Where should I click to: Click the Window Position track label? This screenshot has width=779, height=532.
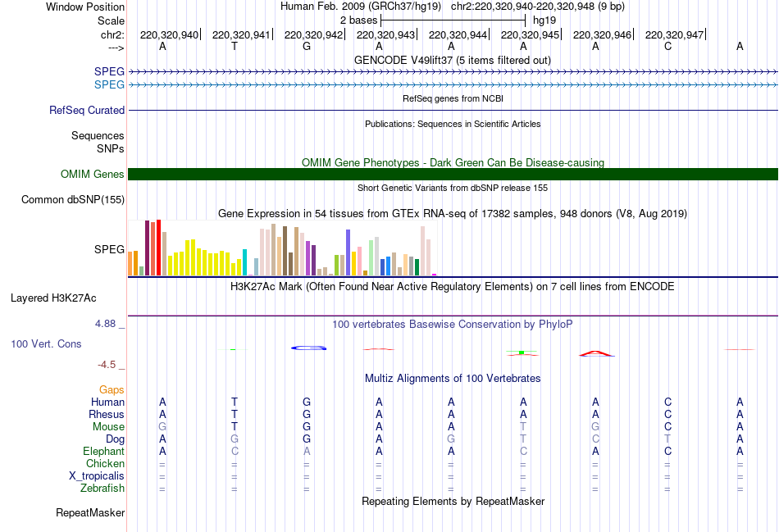point(85,7)
